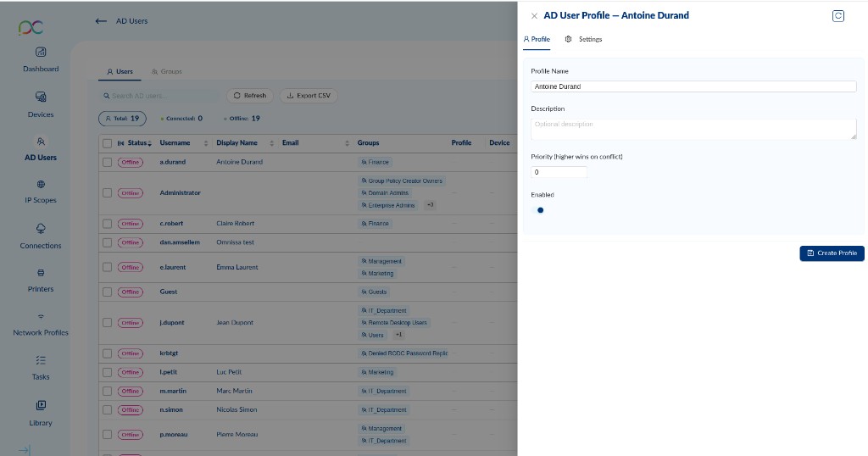Click the app logo in sidebar
Viewport: 868px width, 456px height.
pos(31,27)
